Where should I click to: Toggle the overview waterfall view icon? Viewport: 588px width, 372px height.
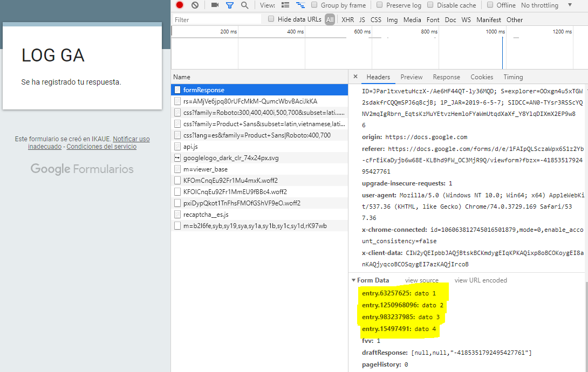coord(300,5)
